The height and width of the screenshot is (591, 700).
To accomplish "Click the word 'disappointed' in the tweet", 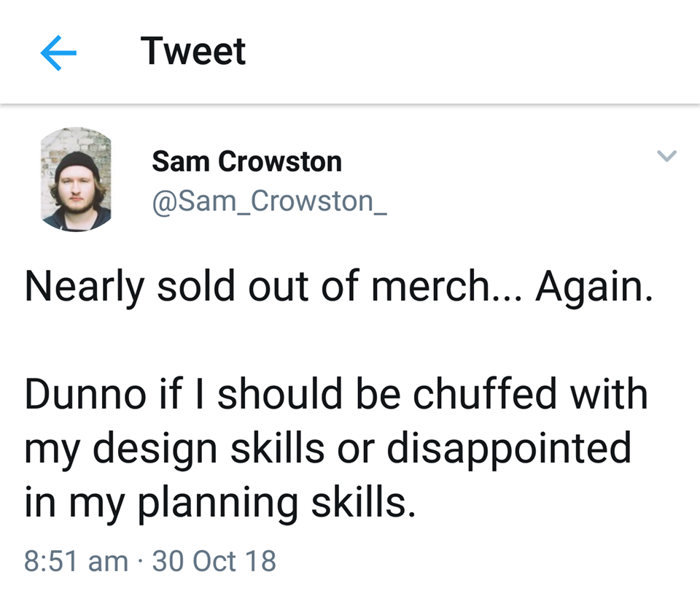I will pos(508,449).
